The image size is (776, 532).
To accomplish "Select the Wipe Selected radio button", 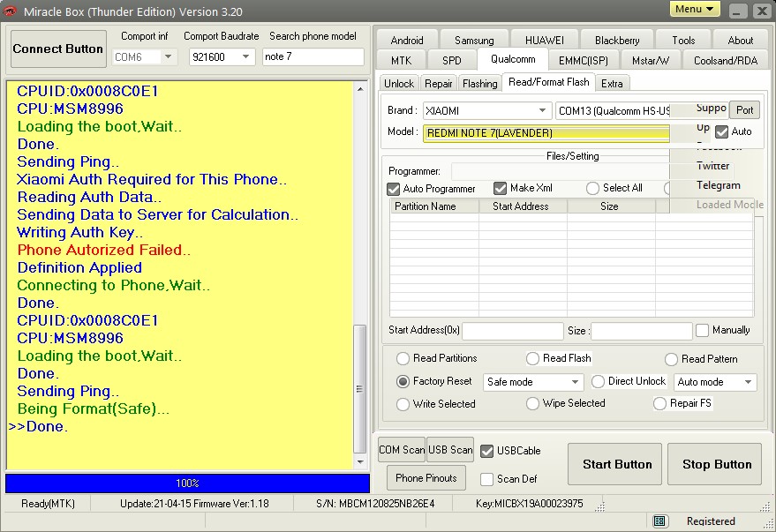I will (532, 404).
